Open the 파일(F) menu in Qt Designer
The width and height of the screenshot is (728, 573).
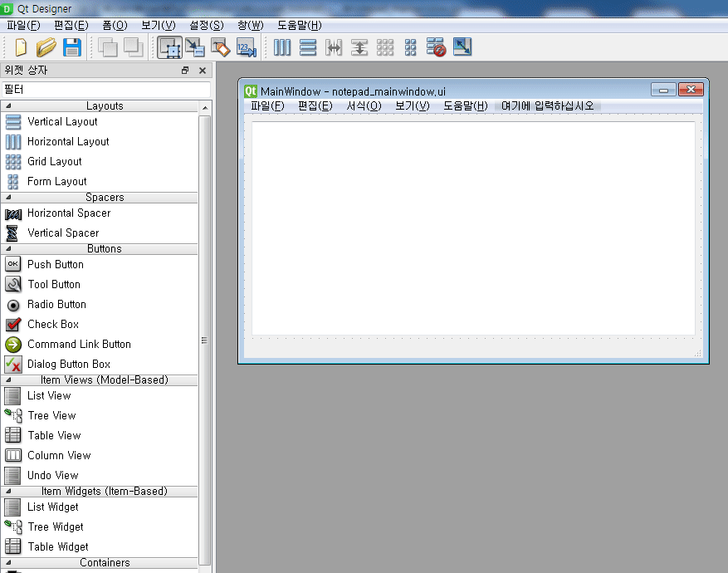pyautogui.click(x=24, y=26)
